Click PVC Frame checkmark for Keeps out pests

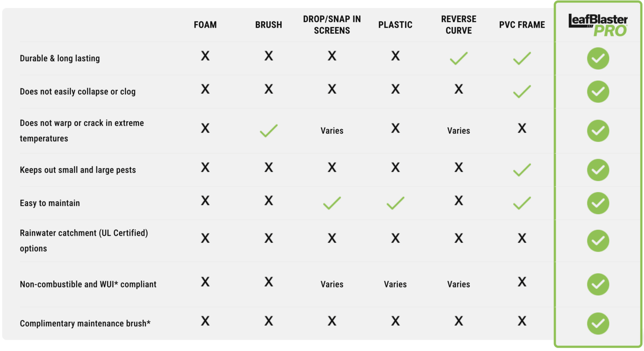point(522,170)
